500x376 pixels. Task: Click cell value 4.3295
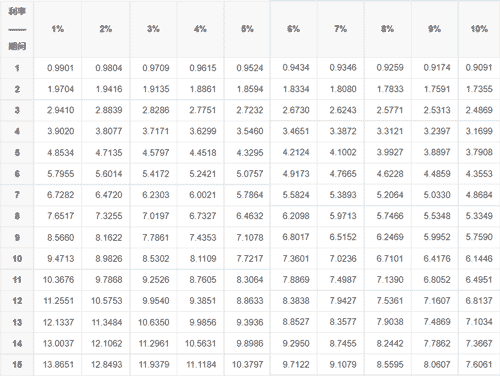coord(250,153)
